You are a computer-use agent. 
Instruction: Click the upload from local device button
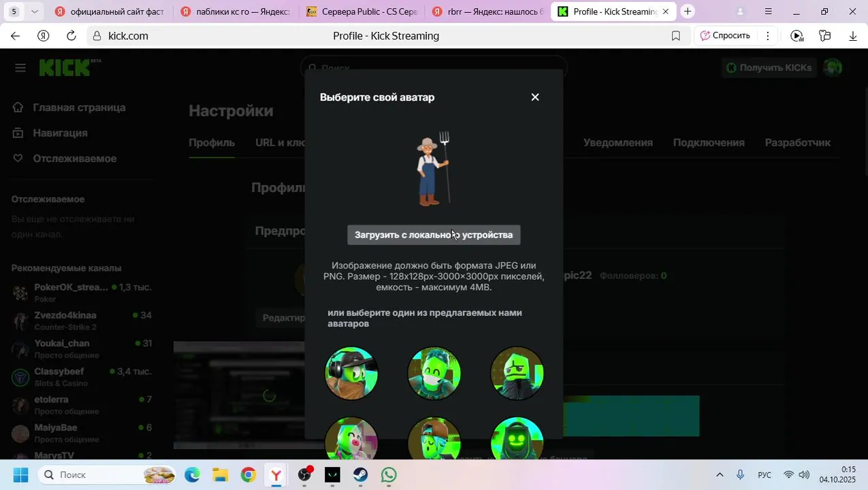pyautogui.click(x=434, y=235)
